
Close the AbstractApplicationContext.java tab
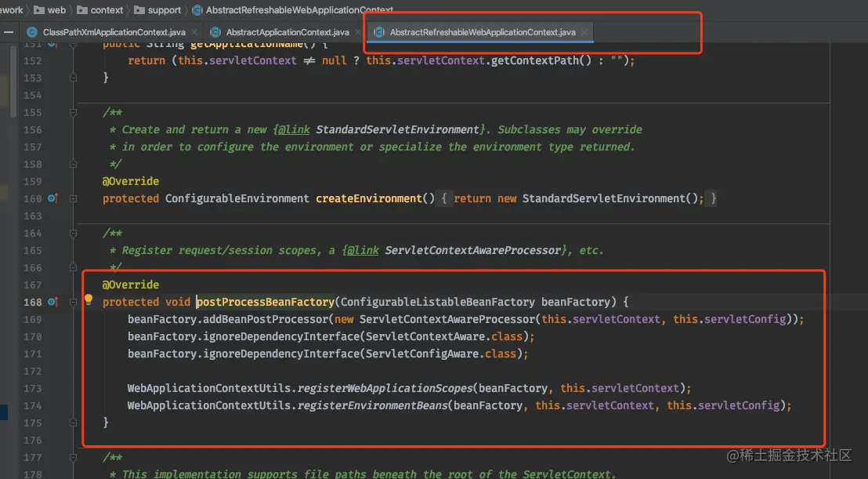[x=357, y=32]
